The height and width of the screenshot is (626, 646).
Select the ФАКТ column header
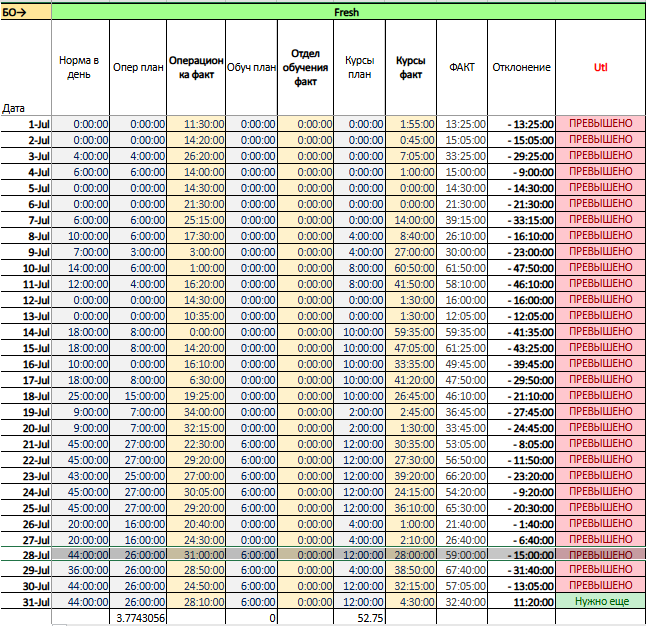462,68
